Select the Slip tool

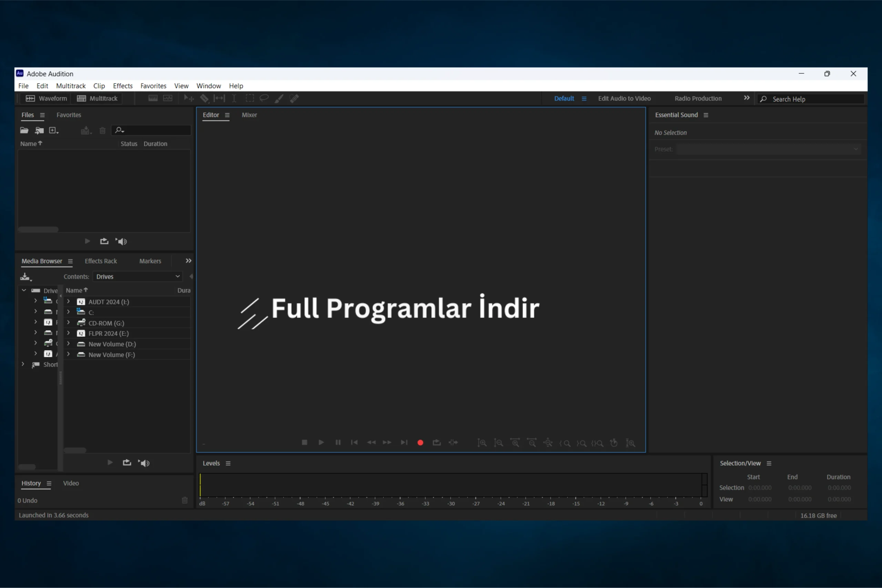click(219, 98)
